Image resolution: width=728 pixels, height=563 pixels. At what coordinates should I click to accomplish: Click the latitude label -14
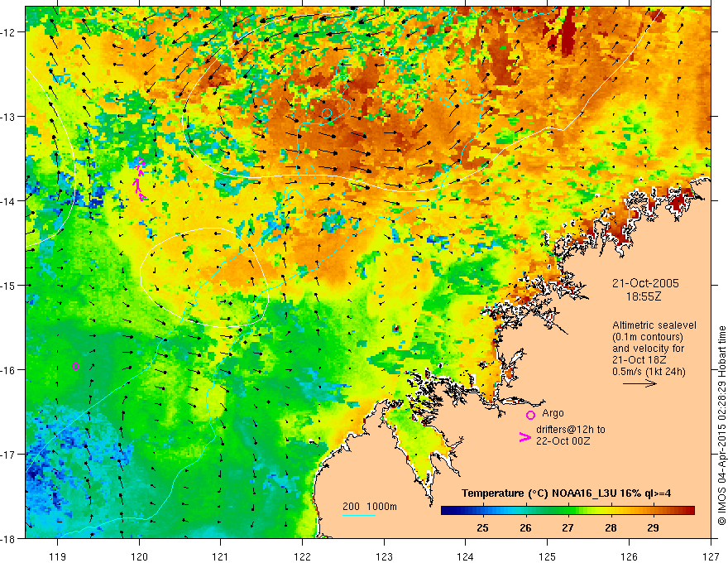pyautogui.click(x=10, y=201)
